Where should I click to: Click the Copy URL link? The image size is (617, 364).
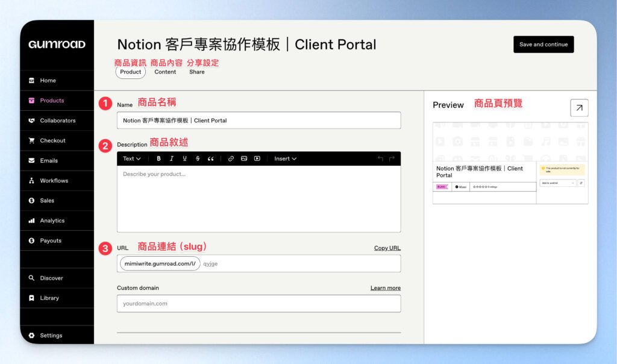(x=387, y=248)
